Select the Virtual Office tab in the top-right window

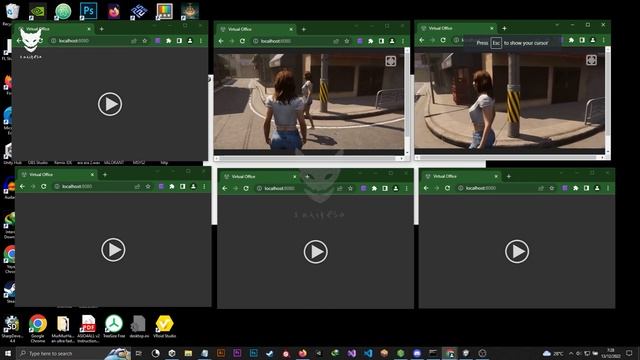click(457, 28)
